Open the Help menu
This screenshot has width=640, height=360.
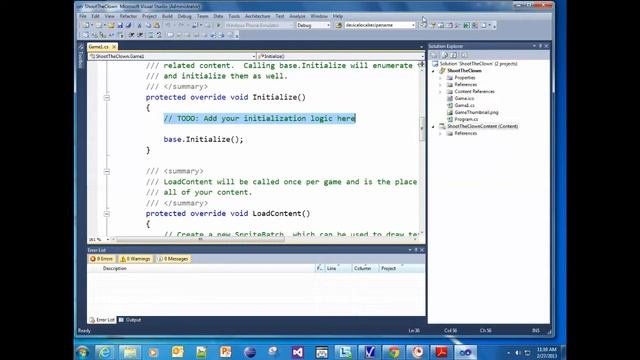tap(338, 16)
